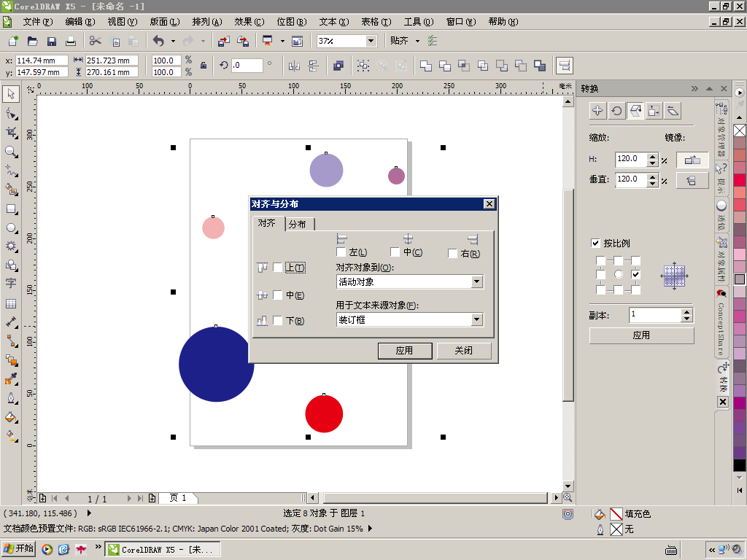Click the New document icon
Screen dimensions: 747x560
(x=13, y=41)
